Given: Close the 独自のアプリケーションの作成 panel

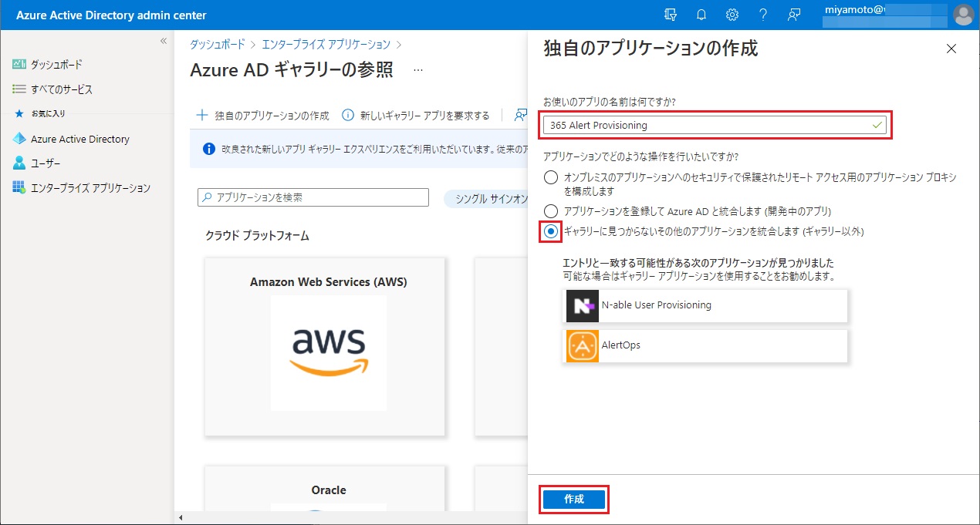Looking at the screenshot, I should click(x=951, y=49).
